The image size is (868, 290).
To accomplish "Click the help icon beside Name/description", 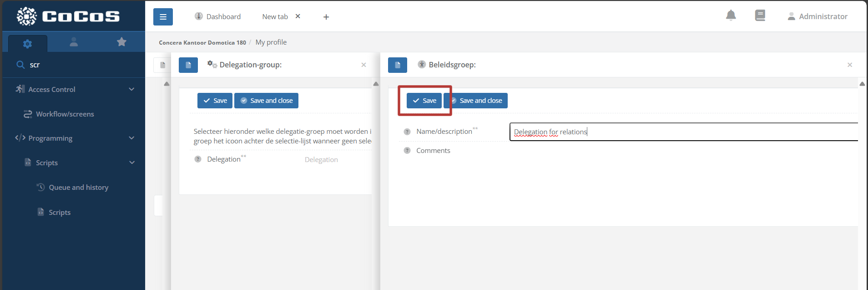I will (407, 132).
